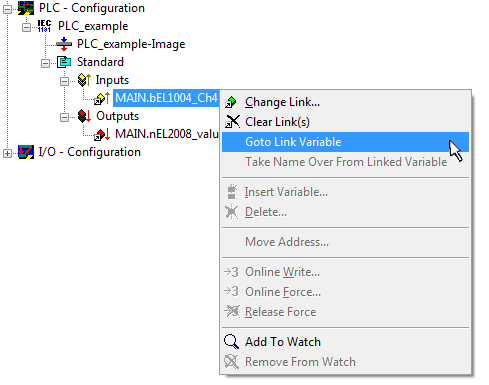Click the PLC - Configuration tree icon

pos(26,8)
